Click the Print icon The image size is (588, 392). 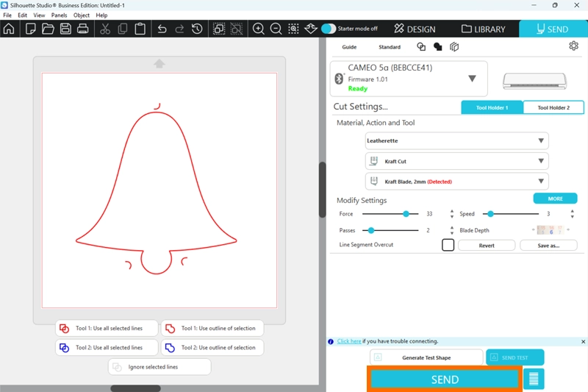point(83,29)
